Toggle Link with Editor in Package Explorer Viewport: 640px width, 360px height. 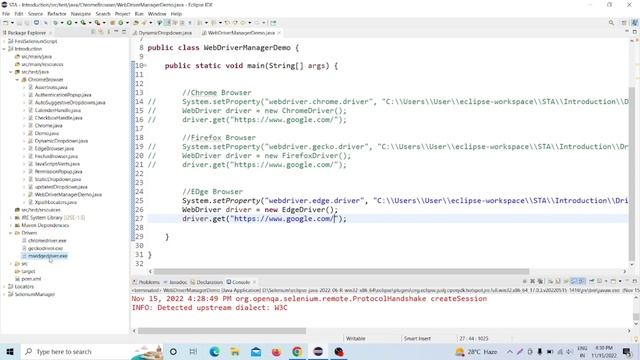(100, 32)
